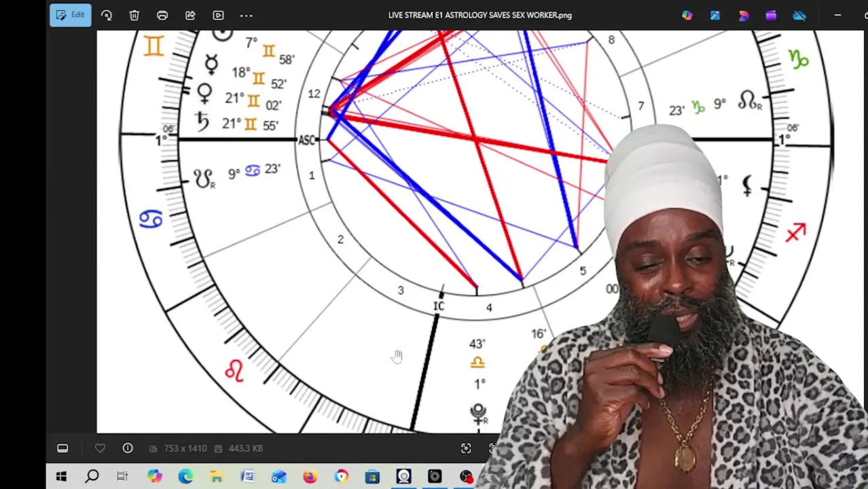Launch Copilot from the taskbar
Image resolution: width=868 pixels, height=489 pixels.
154,477
